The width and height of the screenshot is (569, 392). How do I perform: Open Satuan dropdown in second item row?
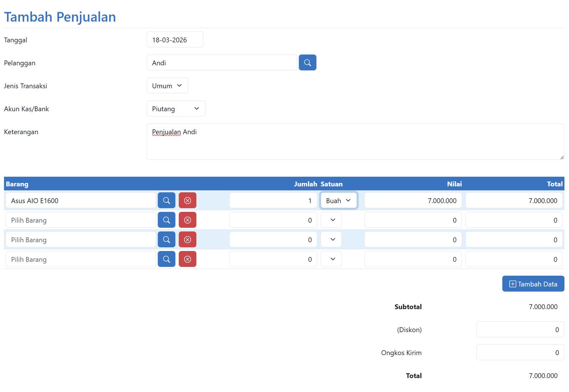coord(331,220)
